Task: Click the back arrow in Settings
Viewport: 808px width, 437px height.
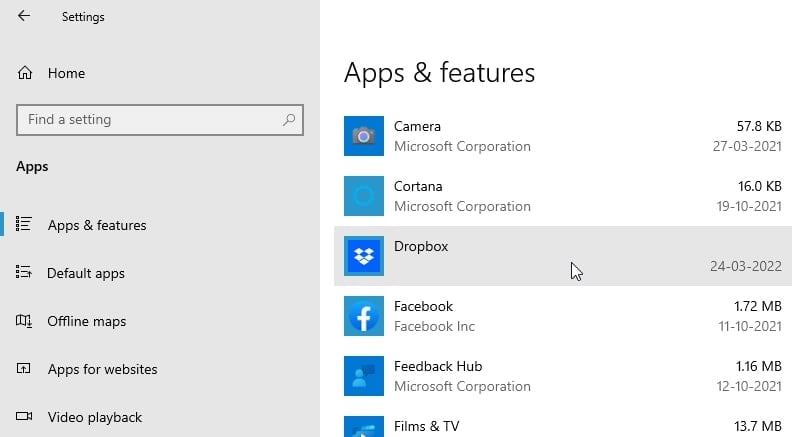Action: [x=24, y=16]
